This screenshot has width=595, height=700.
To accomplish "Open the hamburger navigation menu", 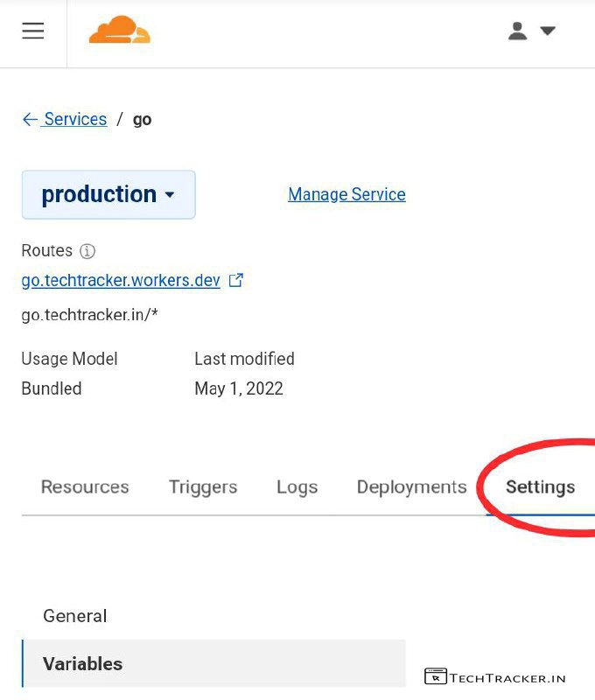I will [33, 31].
